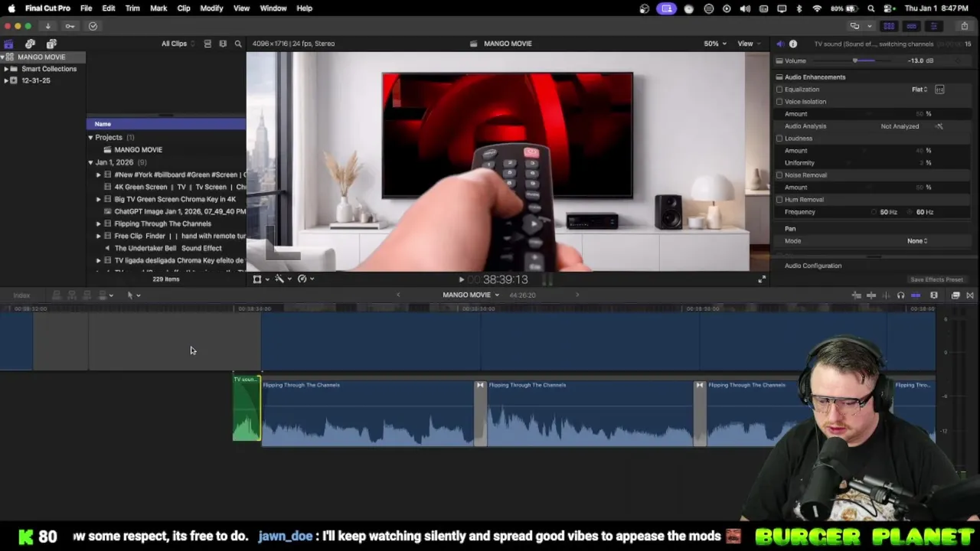Select the 50 Hz frequency radio option

(874, 212)
